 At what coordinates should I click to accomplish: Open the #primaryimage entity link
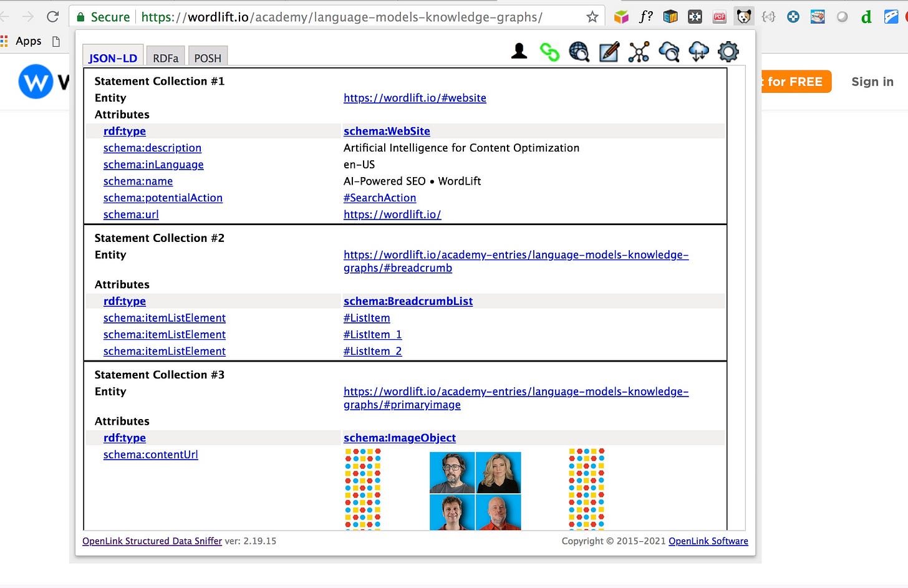click(x=516, y=398)
